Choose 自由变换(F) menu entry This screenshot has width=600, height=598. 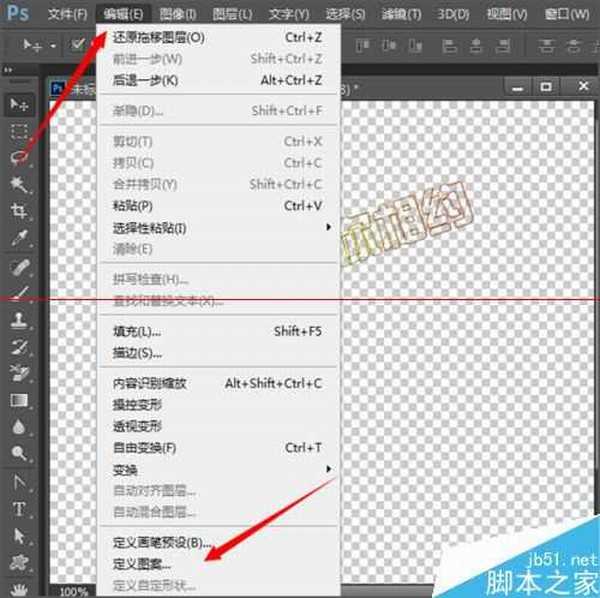pos(218,448)
